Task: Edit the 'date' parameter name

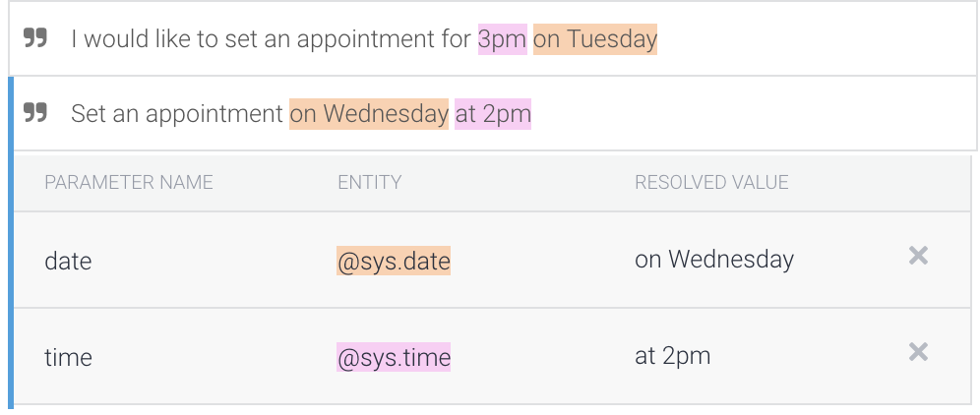Action: coord(68,262)
